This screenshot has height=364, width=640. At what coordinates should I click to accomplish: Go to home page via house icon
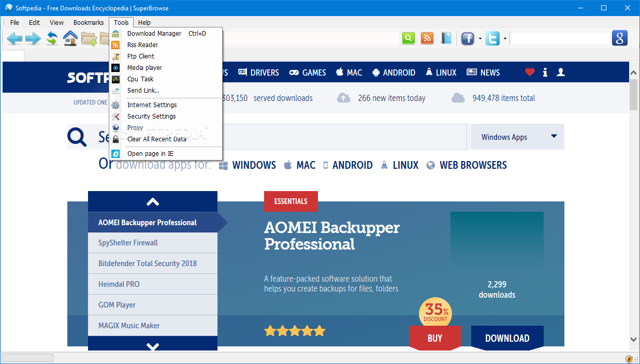tap(70, 38)
